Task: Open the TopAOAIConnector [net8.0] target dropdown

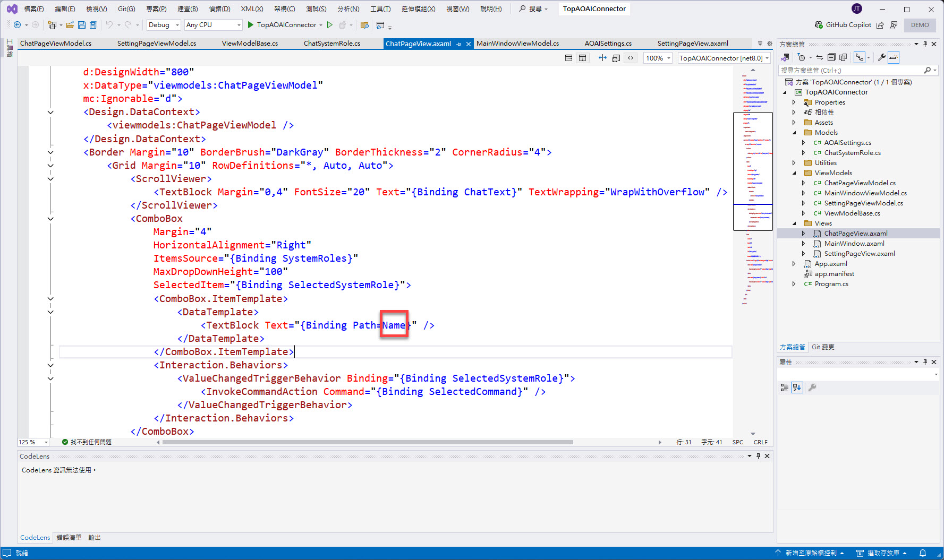Action: (724, 58)
